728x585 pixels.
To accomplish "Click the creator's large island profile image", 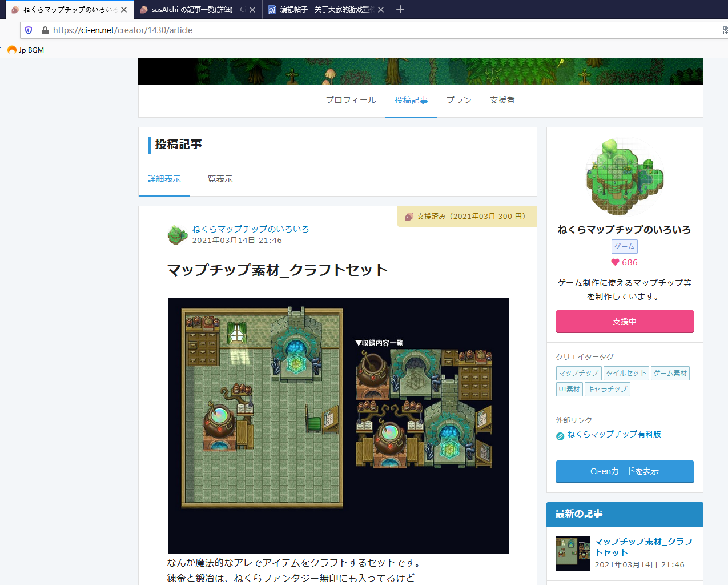I will click(625, 177).
